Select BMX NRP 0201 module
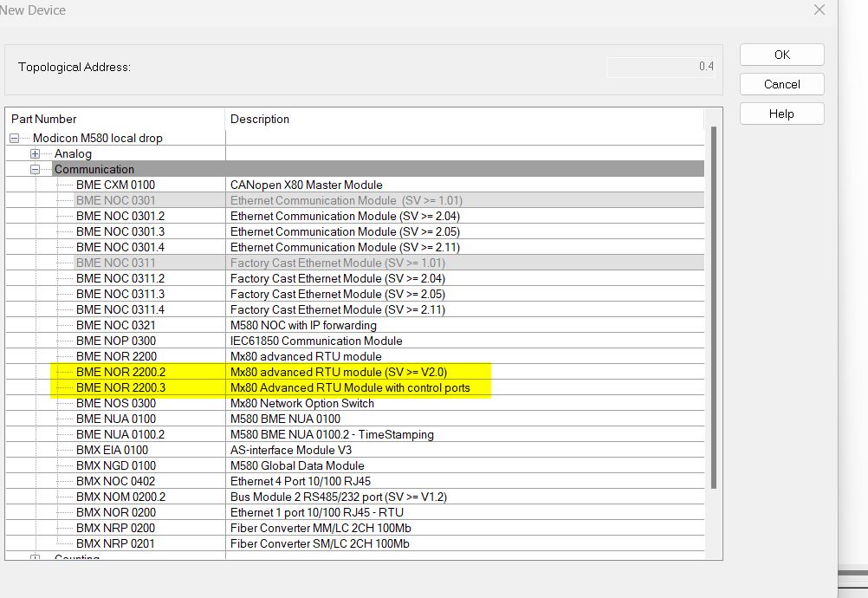Image resolution: width=868 pixels, height=598 pixels. [115, 543]
